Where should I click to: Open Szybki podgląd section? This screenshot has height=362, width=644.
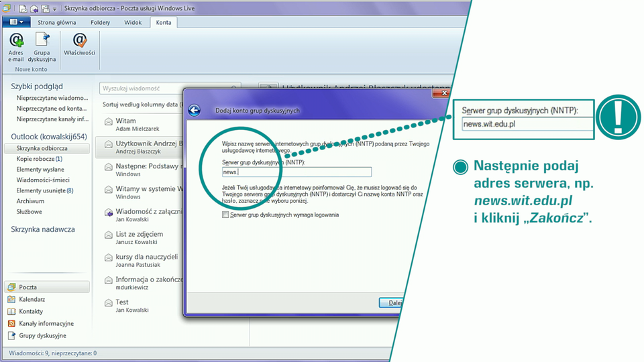coord(37,86)
